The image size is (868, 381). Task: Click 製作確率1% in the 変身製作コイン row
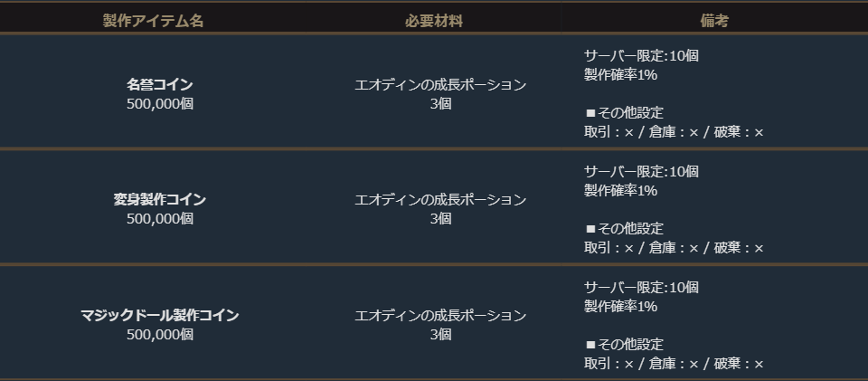pyautogui.click(x=620, y=190)
